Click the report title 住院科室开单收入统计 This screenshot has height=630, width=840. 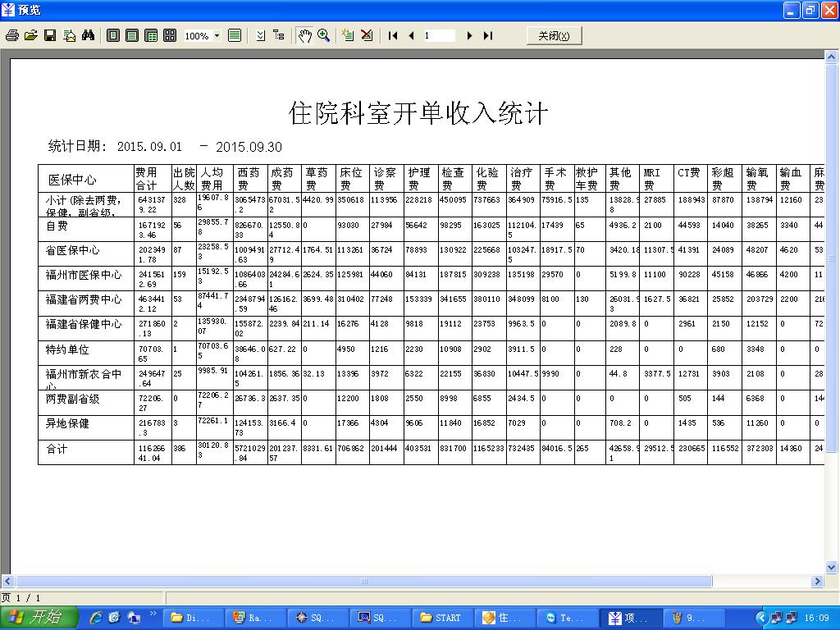tap(418, 113)
